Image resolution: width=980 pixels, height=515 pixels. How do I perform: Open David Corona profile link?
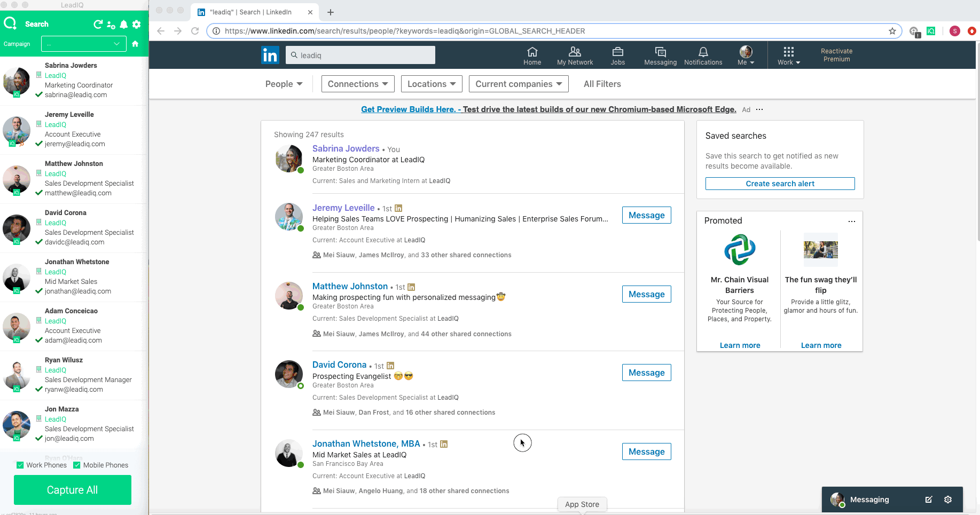[339, 365]
